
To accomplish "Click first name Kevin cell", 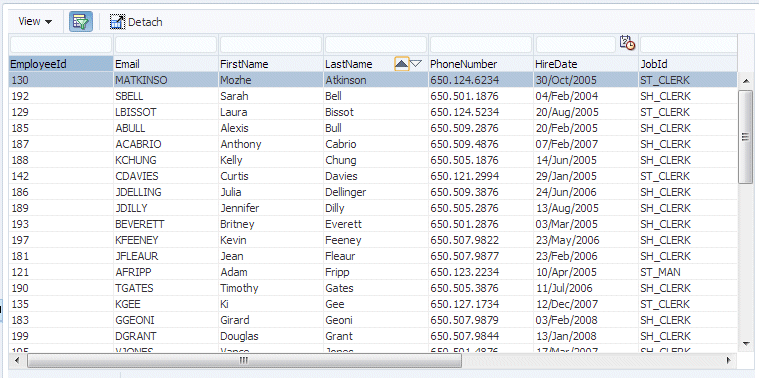I will 271,240.
